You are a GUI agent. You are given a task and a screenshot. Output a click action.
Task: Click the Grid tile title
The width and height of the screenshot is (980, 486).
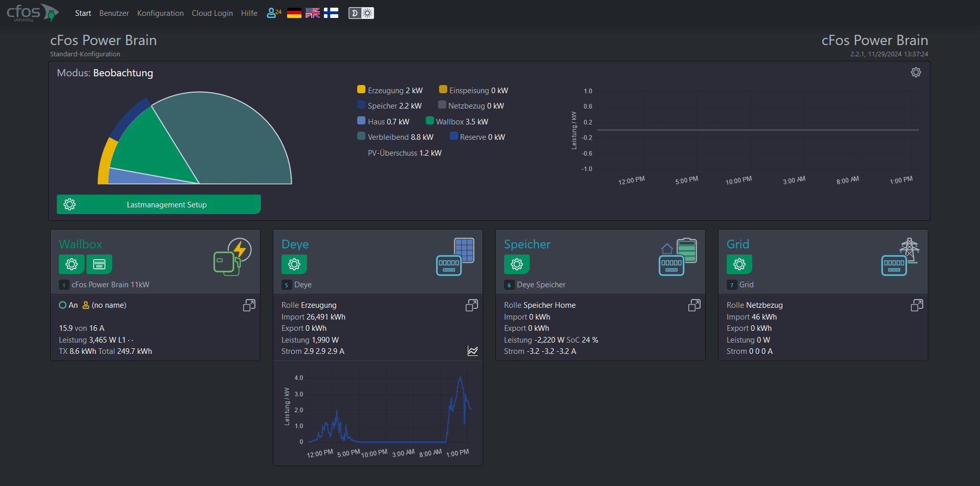738,244
